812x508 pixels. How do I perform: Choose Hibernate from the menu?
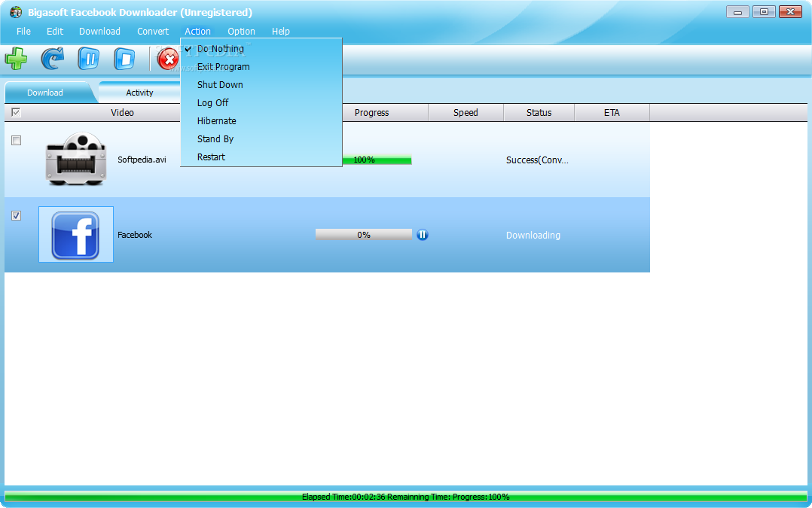tap(261, 121)
